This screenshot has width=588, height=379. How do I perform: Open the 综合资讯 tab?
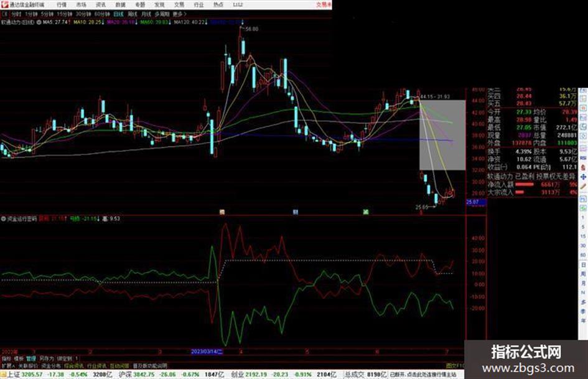(74, 365)
